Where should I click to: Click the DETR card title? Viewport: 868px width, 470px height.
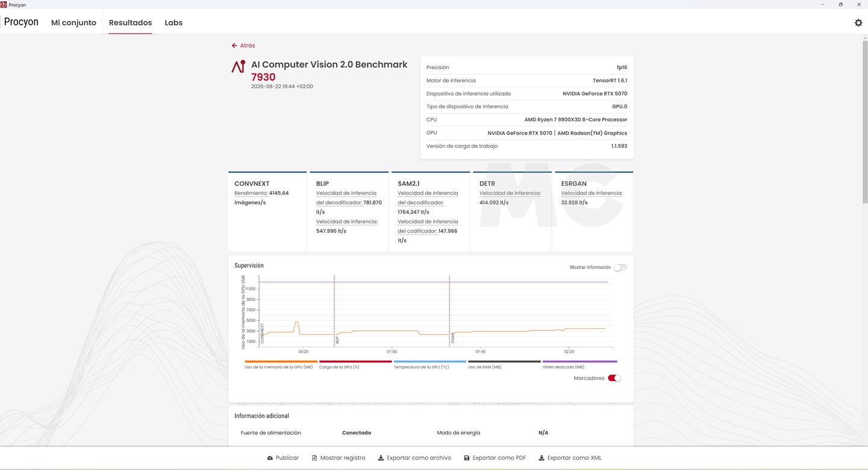pyautogui.click(x=487, y=184)
